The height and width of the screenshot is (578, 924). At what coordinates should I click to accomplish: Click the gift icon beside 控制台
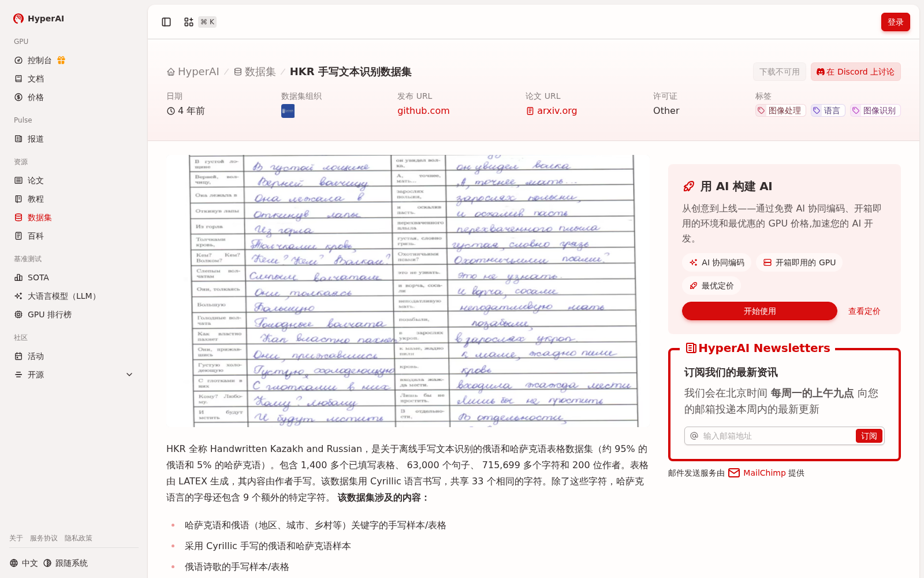pyautogui.click(x=61, y=60)
